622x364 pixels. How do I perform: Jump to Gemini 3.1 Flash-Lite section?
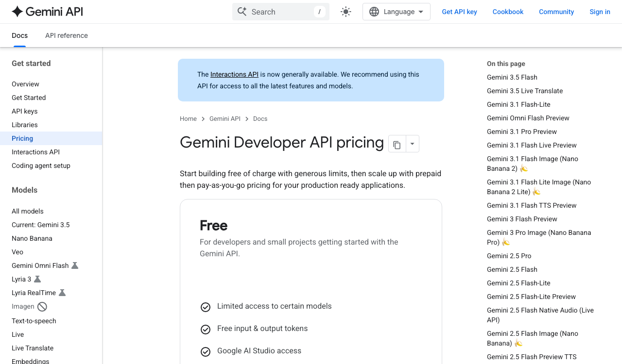[518, 104]
